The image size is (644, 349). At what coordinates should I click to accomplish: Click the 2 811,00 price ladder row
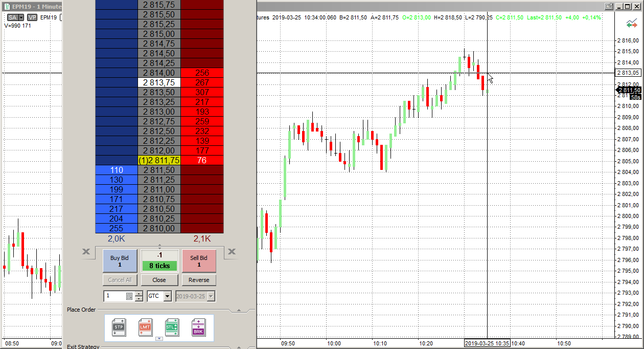click(x=159, y=189)
